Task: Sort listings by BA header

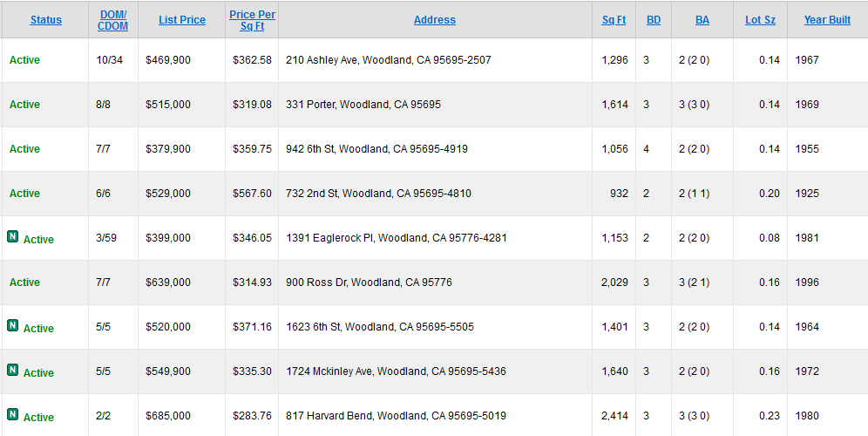Action: pyautogui.click(x=702, y=20)
